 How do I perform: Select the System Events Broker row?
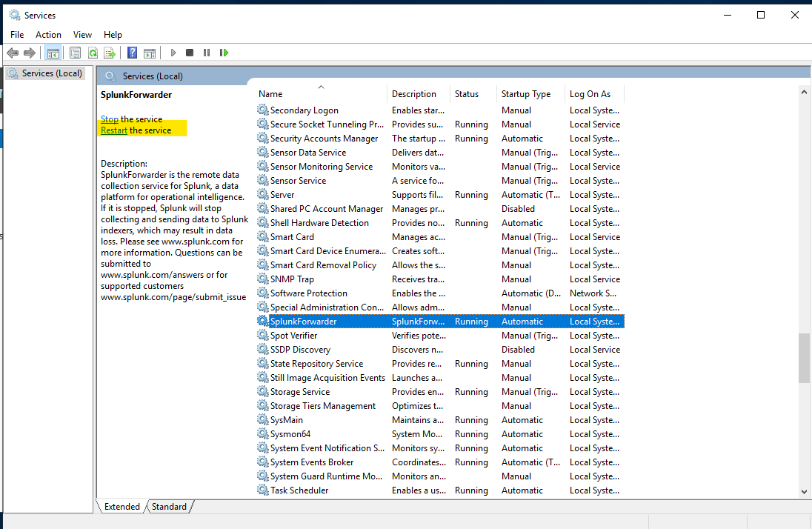440,462
